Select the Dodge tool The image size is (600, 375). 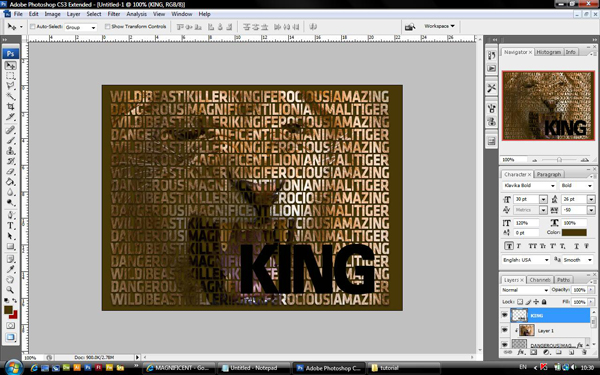click(x=10, y=202)
